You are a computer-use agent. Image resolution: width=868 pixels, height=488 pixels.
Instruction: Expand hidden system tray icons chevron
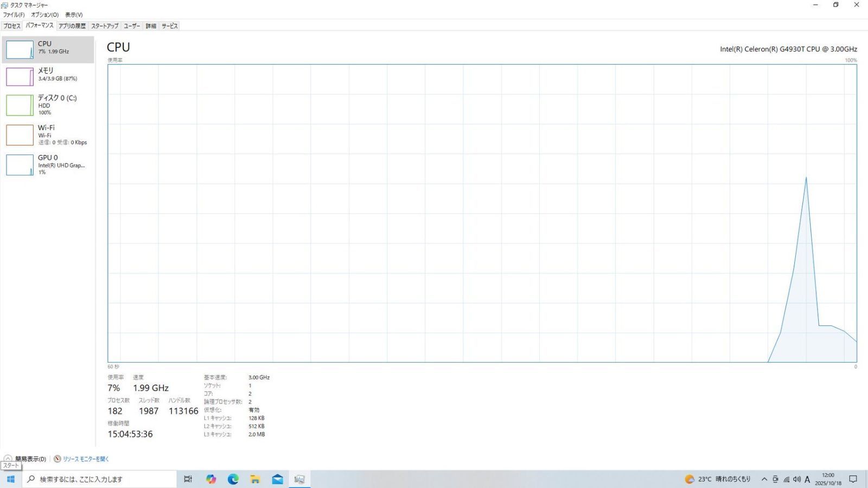(x=764, y=479)
